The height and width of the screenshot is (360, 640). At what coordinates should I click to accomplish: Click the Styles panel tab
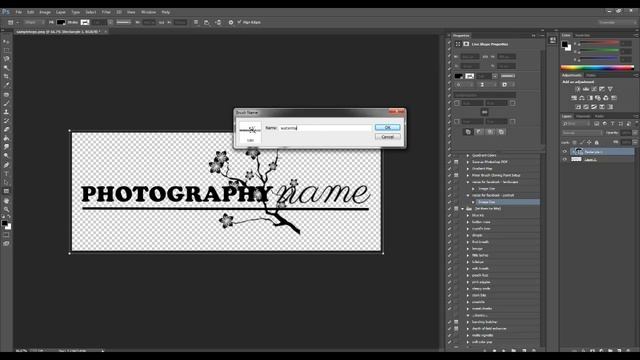[x=591, y=76]
